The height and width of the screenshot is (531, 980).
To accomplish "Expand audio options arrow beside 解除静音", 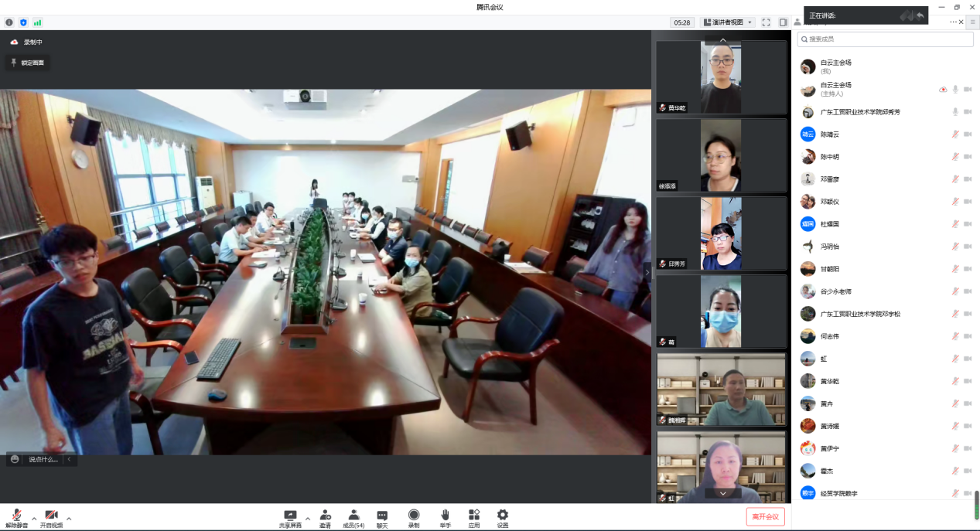I will 34,519.
